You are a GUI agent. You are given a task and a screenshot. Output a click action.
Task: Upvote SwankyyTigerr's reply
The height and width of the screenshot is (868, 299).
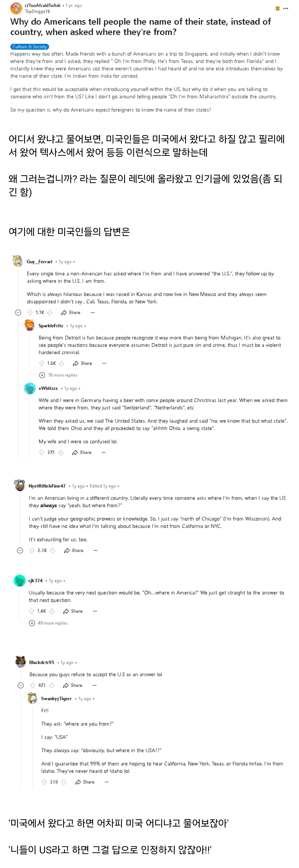click(x=44, y=782)
